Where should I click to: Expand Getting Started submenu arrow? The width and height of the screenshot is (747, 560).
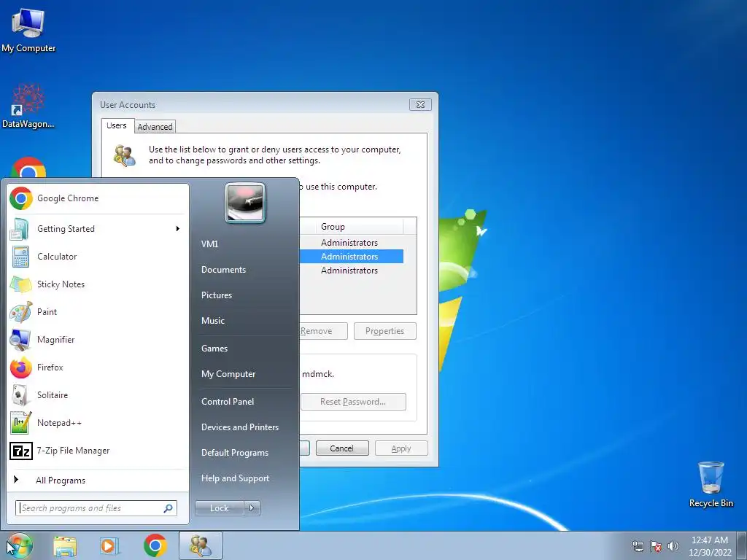pos(178,228)
